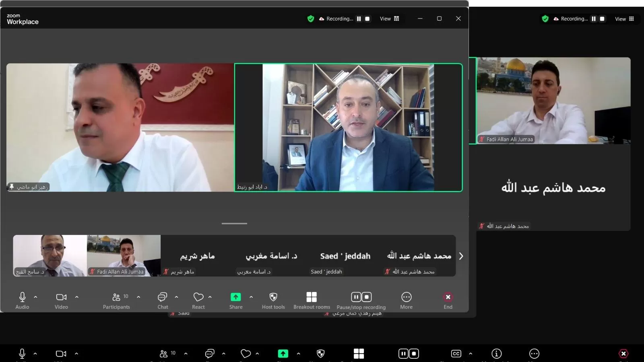
Task: Open the Participants list
Action: click(116, 300)
